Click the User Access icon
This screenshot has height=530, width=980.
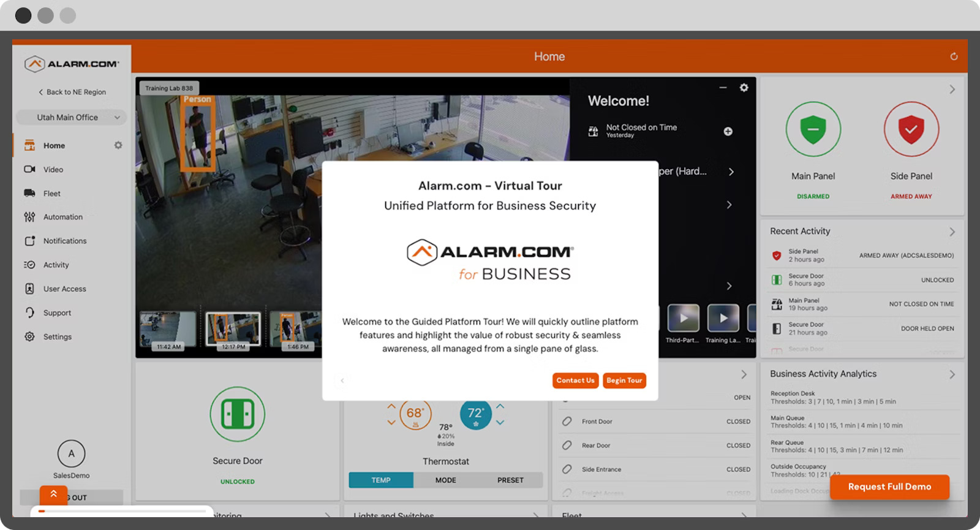(29, 289)
